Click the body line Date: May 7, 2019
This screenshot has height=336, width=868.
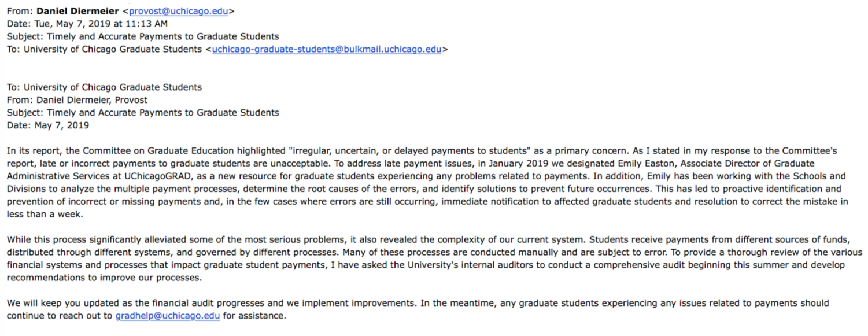pyautogui.click(x=48, y=125)
